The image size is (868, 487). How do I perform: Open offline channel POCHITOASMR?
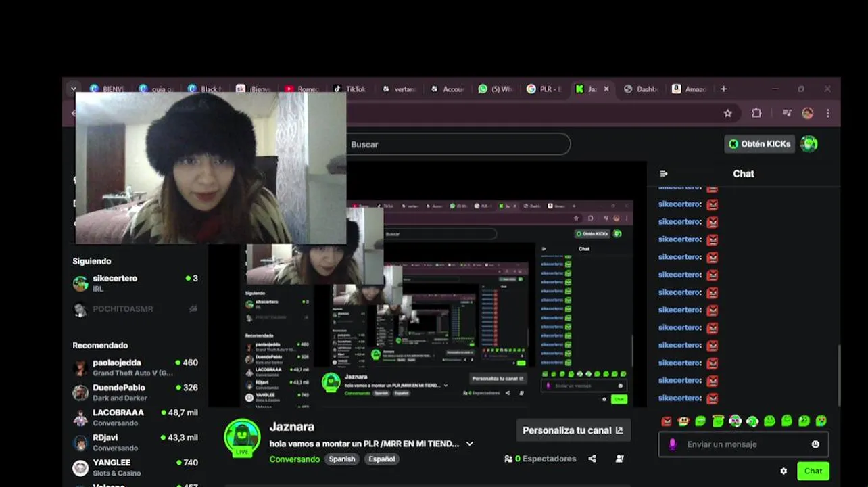(135, 309)
